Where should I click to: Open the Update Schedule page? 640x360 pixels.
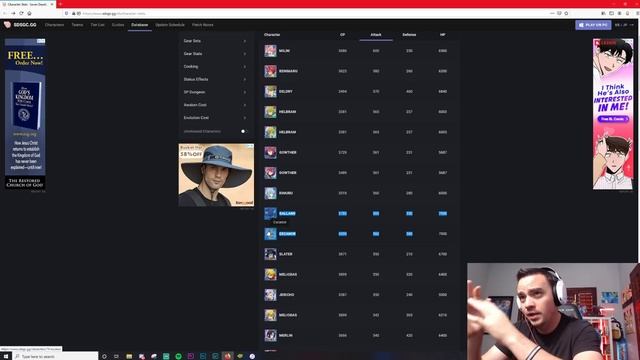170,25
